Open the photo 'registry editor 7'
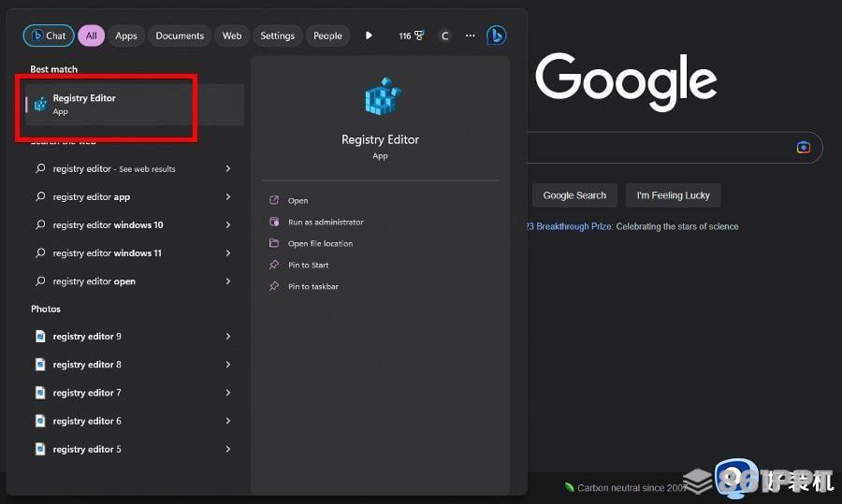Viewport: 842px width, 504px height. [134, 393]
